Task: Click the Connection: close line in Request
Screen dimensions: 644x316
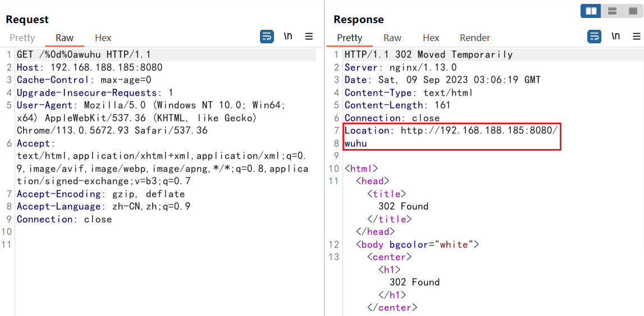Action: coord(64,219)
